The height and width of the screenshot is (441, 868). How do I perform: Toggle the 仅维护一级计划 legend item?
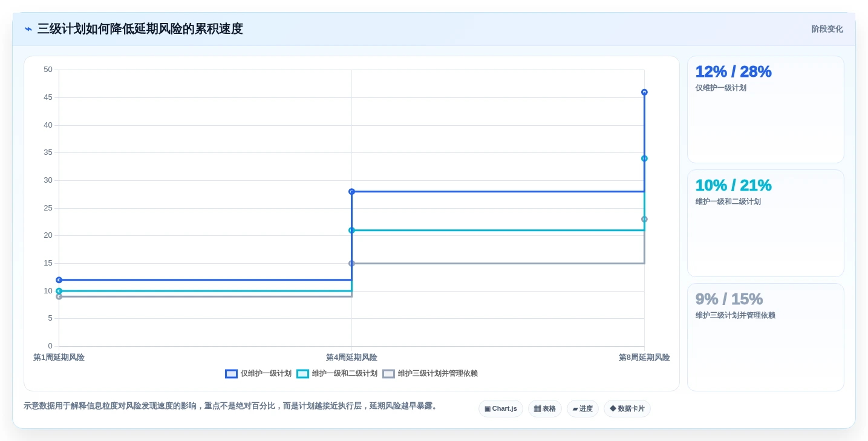coord(258,374)
